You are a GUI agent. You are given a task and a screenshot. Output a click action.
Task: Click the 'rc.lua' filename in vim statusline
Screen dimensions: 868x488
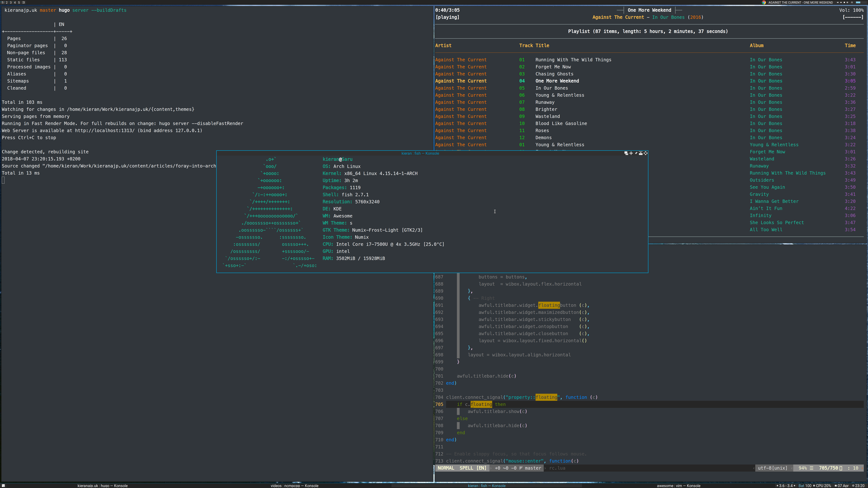[x=557, y=468]
